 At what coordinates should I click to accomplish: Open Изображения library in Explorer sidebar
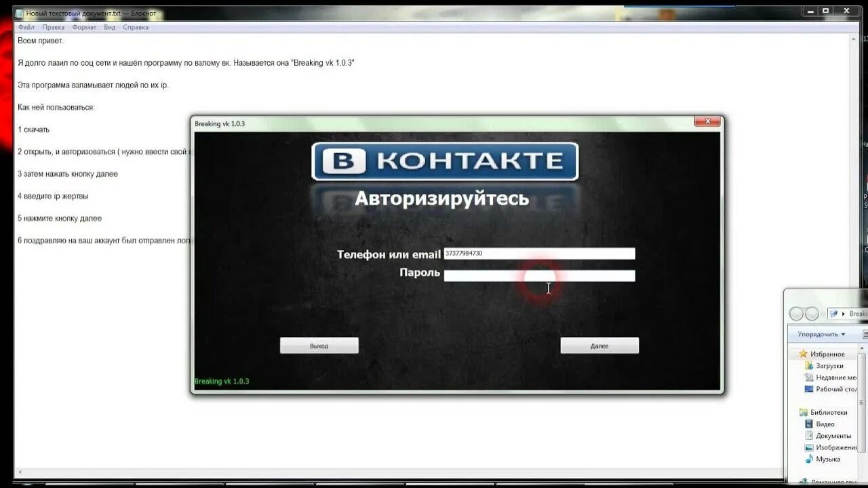(x=836, y=447)
